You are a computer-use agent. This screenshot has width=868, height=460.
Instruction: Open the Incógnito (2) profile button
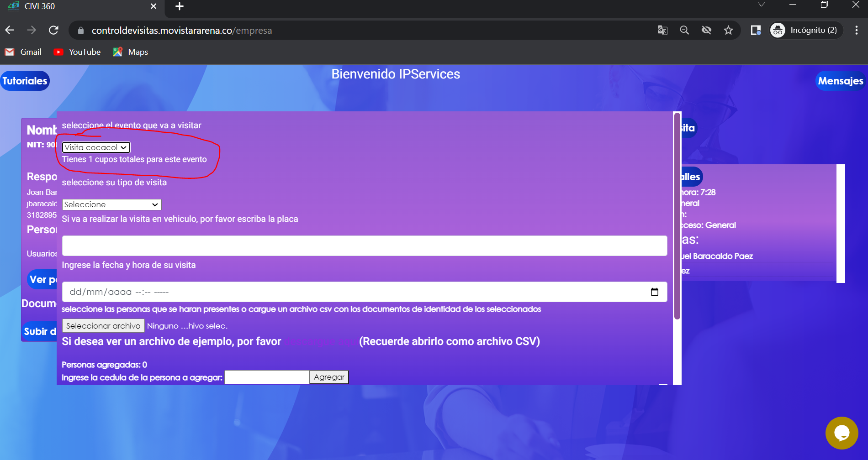click(806, 30)
